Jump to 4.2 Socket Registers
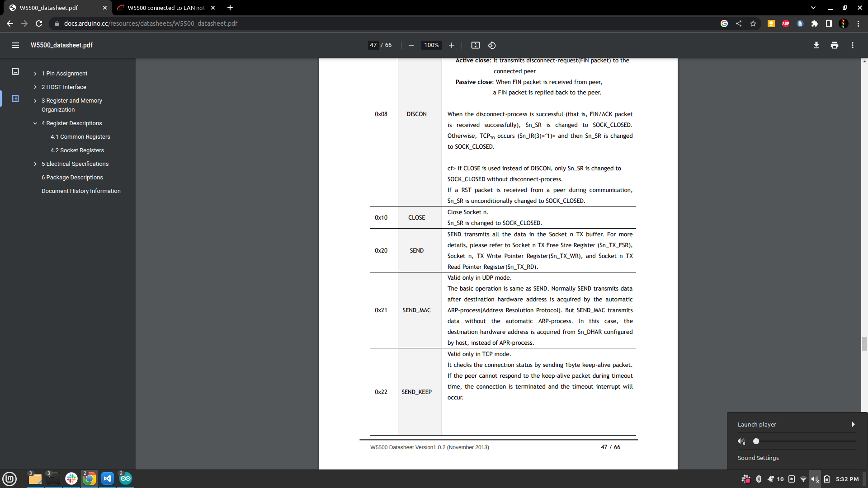This screenshot has width=868, height=488. click(x=77, y=150)
